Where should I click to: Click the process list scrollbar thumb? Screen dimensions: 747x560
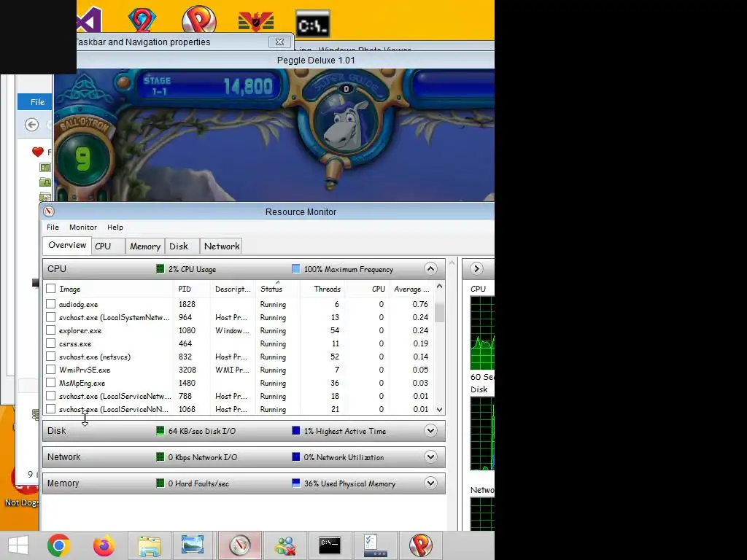point(439,311)
